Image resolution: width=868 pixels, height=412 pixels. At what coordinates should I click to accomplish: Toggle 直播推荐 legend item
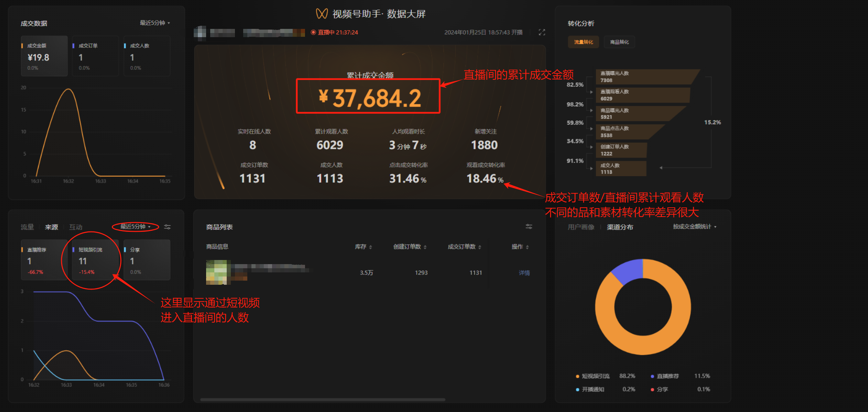pyautogui.click(x=680, y=376)
